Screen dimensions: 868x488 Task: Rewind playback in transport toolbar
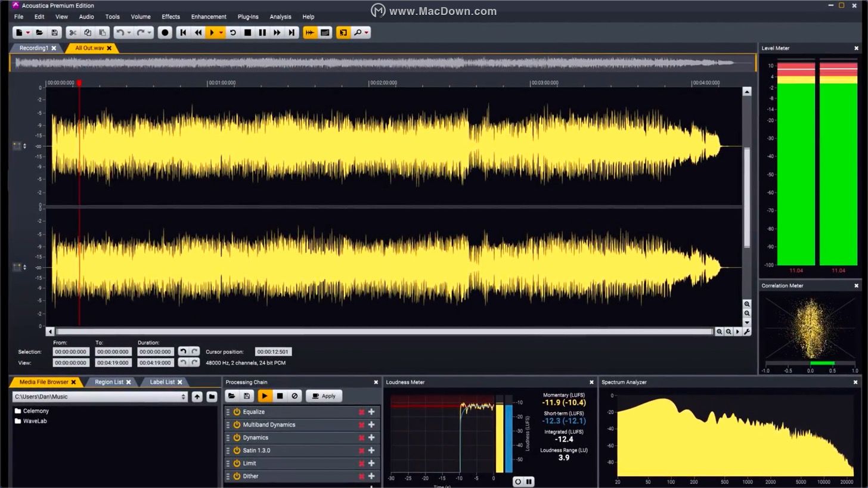198,33
